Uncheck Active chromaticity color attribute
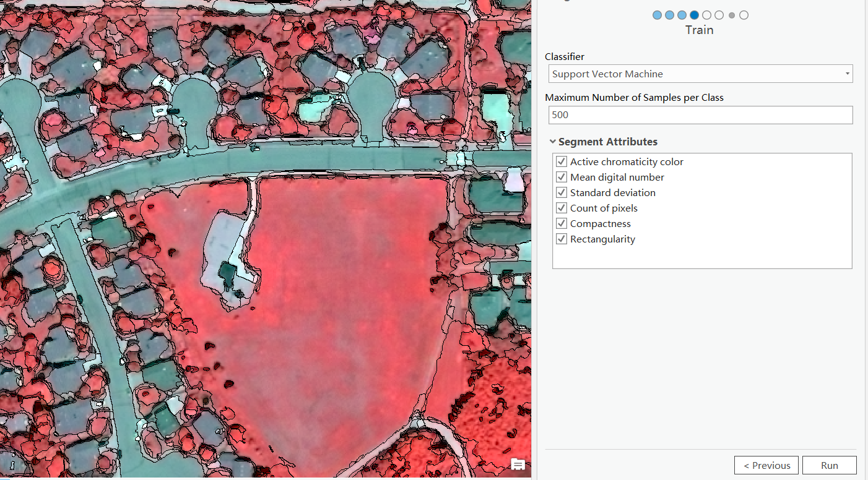The width and height of the screenshot is (868, 480). click(x=561, y=161)
